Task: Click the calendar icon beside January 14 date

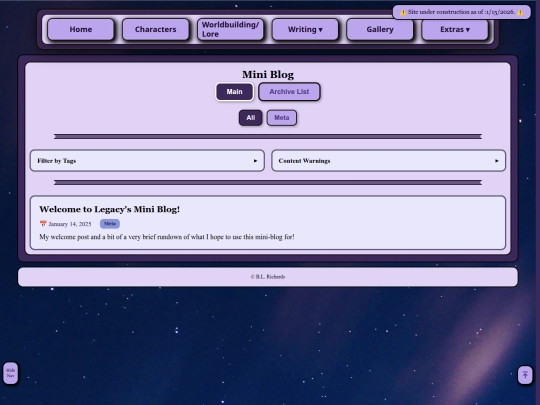Action: coord(43,224)
